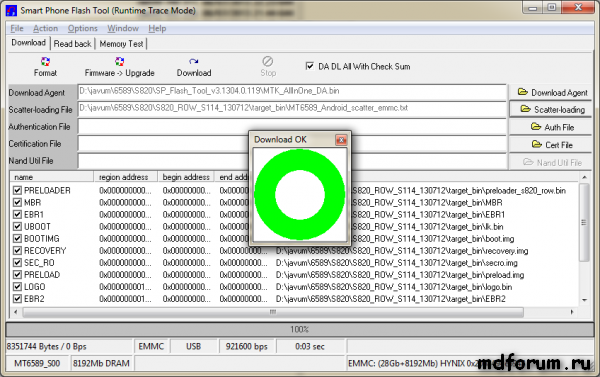This screenshot has height=377, width=600.
Task: Click the disabled Nand Util File button
Action: [x=550, y=163]
